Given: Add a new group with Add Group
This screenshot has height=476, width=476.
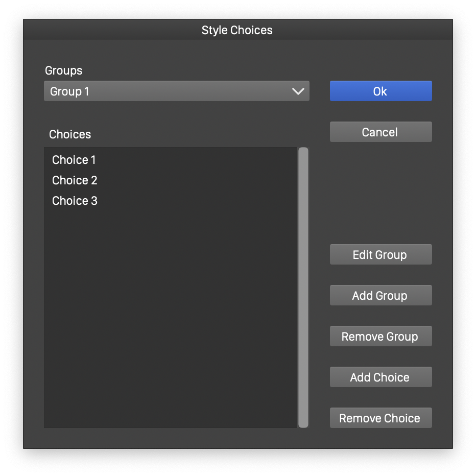Looking at the screenshot, I should point(380,296).
